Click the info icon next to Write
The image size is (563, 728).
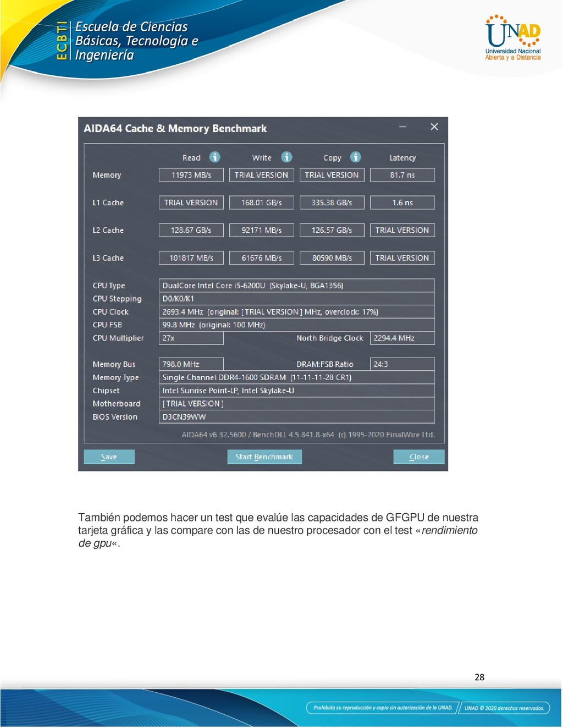(x=286, y=157)
